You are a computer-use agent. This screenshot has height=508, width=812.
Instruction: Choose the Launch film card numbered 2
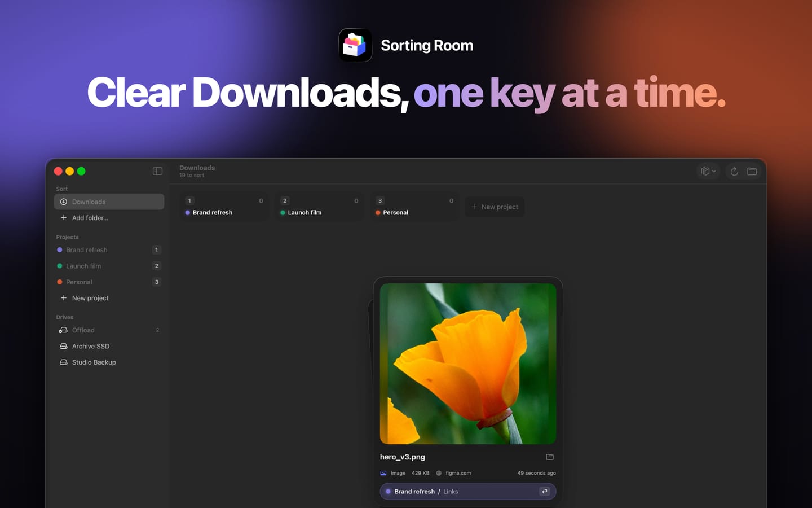point(320,207)
